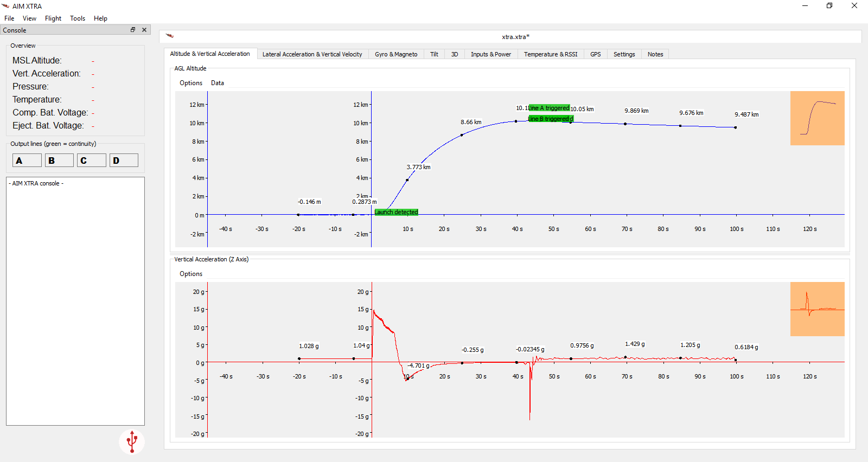
Task: Click the Line A triggered marker
Action: [x=549, y=108]
